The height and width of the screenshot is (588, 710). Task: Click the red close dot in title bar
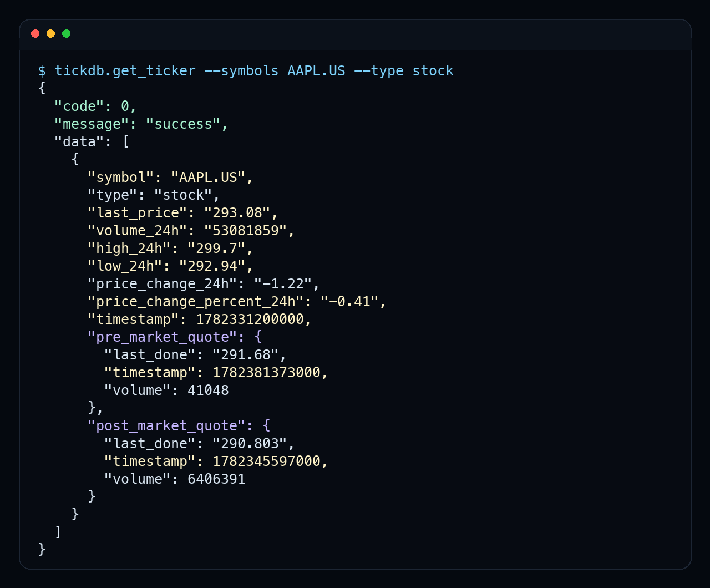point(35,34)
